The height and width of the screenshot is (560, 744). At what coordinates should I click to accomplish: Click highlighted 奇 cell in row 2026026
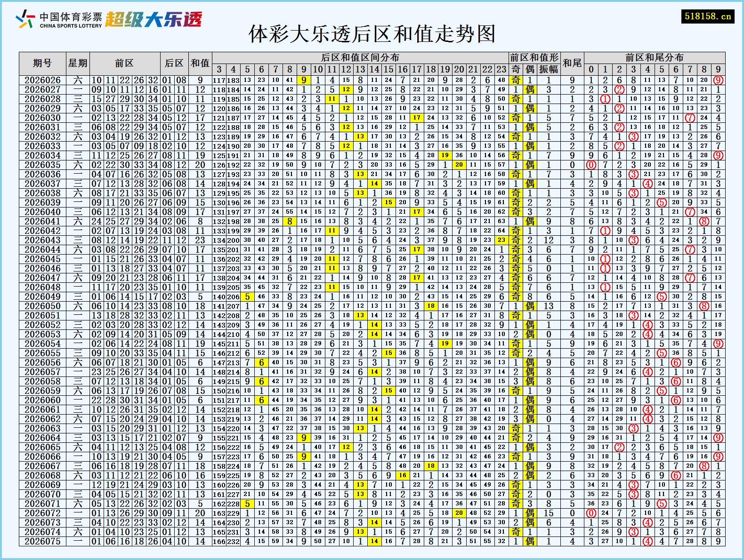[516, 80]
